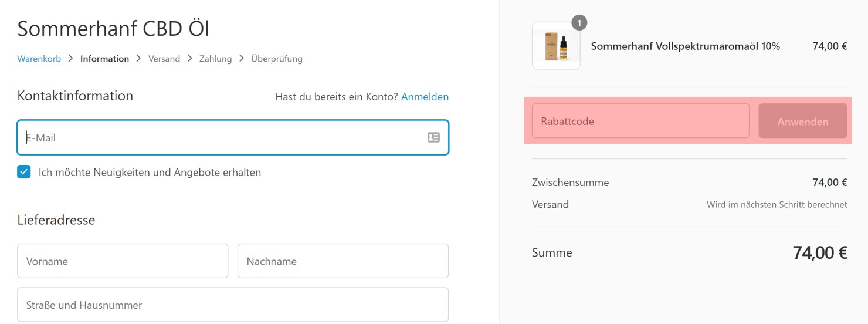Select the Versand breadcrumb step
The height and width of the screenshot is (324, 868).
164,59
